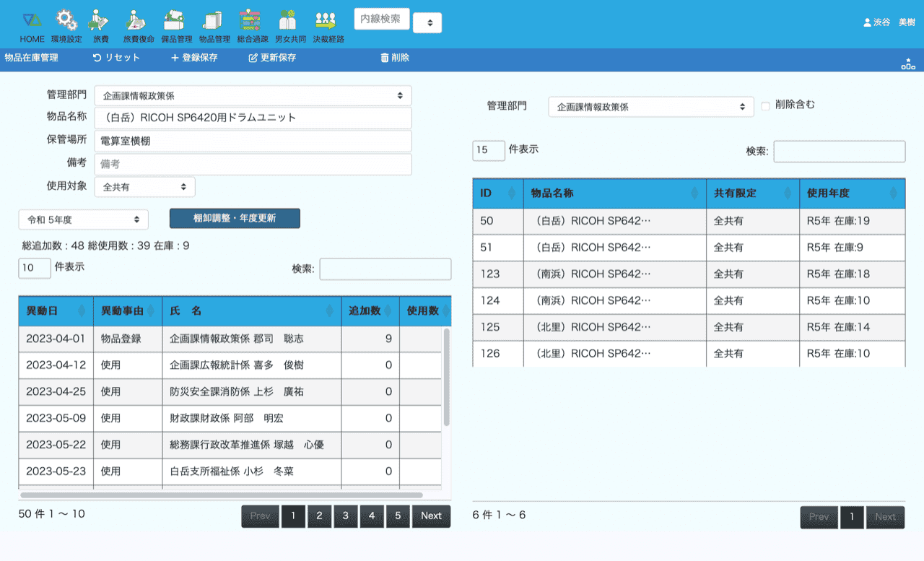Click 削除 trash option in action bar
Screen dimensions: 924x561
point(395,58)
